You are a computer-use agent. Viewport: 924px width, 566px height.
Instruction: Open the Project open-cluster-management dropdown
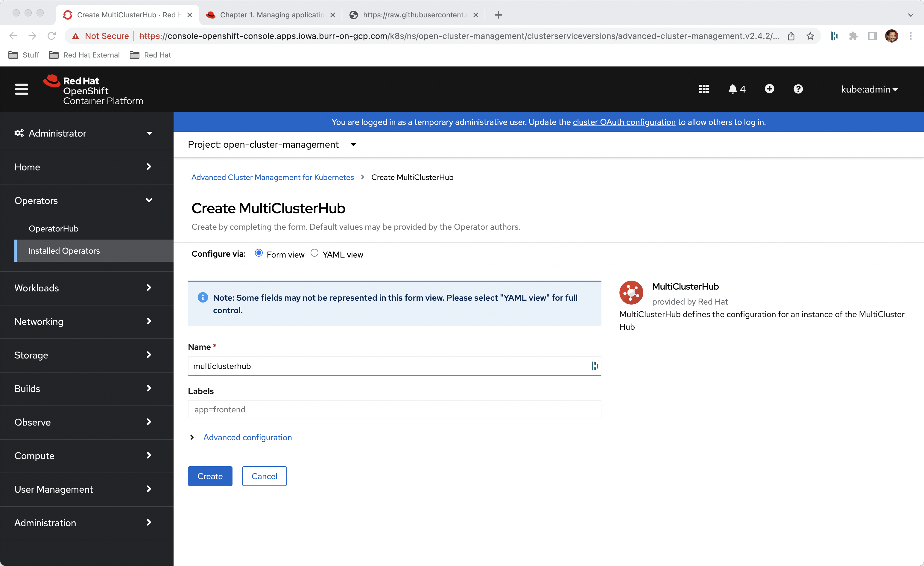click(272, 145)
